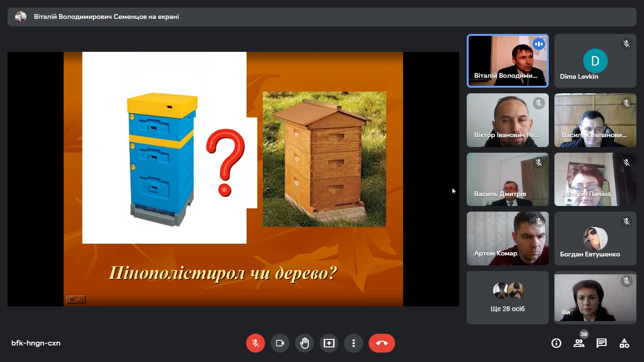Click the muted mic icon on Богдан Евтушенко's tile
The height and width of the screenshot is (362, 644).
[x=627, y=221]
